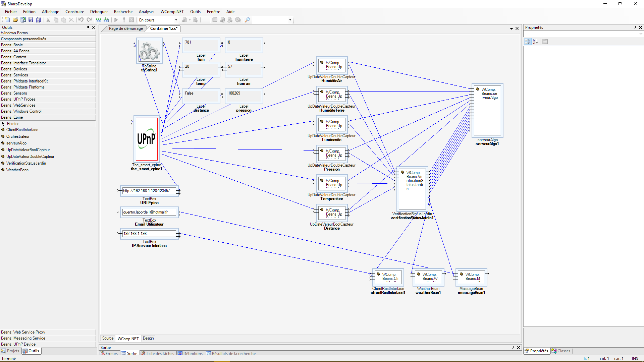
Task: Click the Save floppy disk icon
Action: point(31,20)
